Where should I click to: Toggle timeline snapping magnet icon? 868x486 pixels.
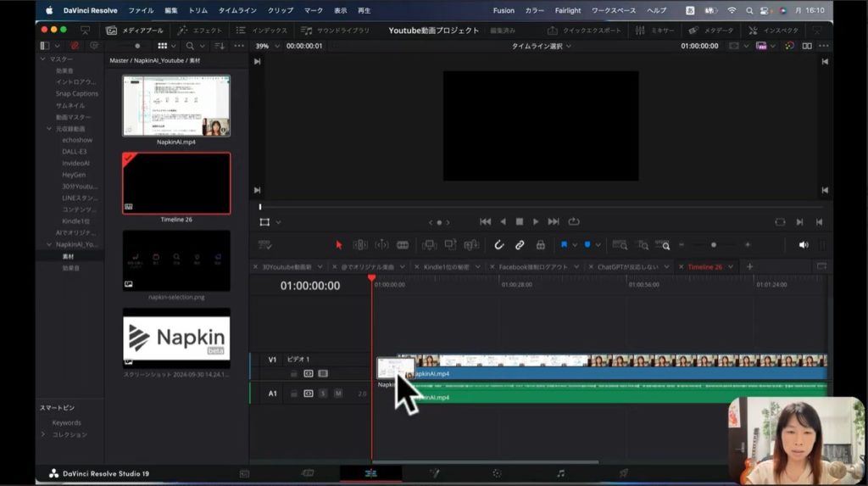(x=499, y=245)
